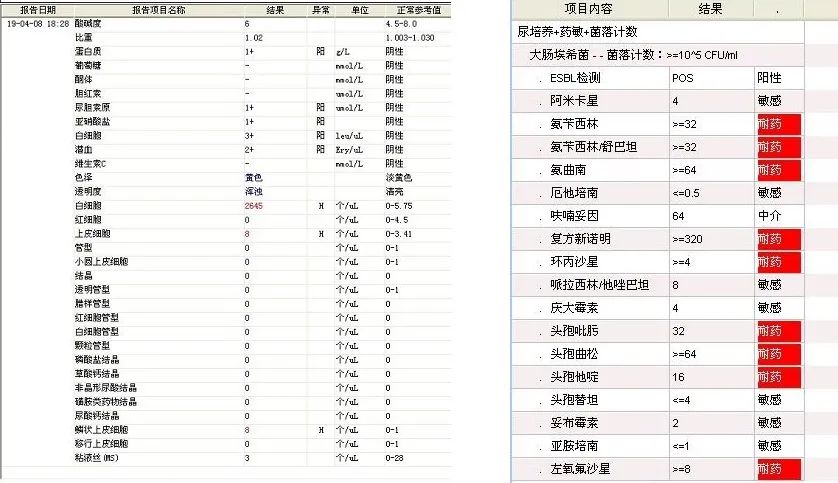Click the red 耐药 cell for 氨苄西林
838x483 pixels.
pos(779,124)
